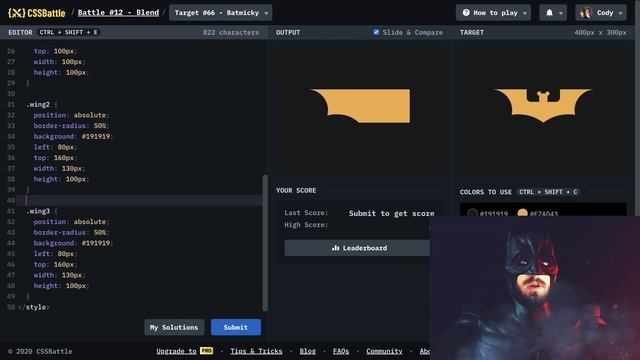This screenshot has height=360, width=640.
Task: Copy the #191919 color swatch
Action: 472,213
